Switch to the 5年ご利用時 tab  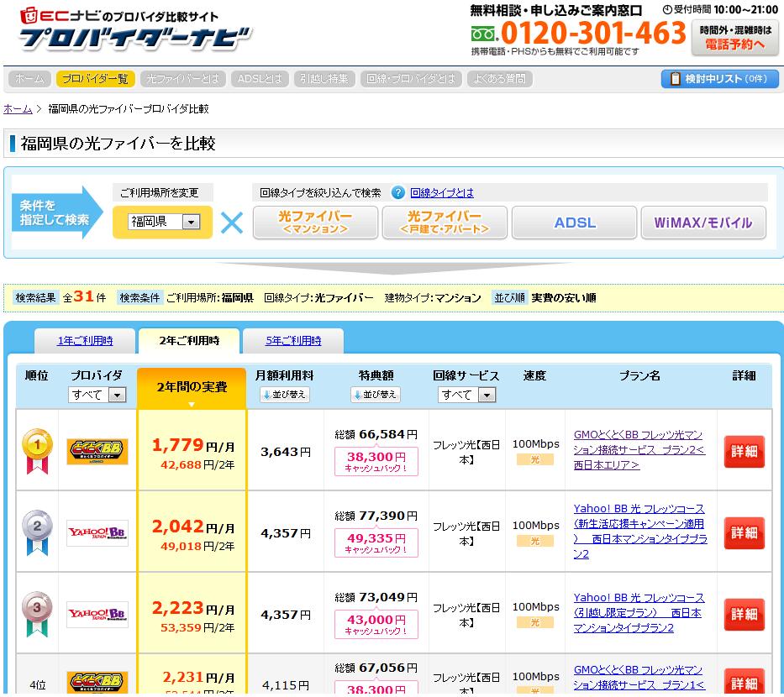click(293, 341)
